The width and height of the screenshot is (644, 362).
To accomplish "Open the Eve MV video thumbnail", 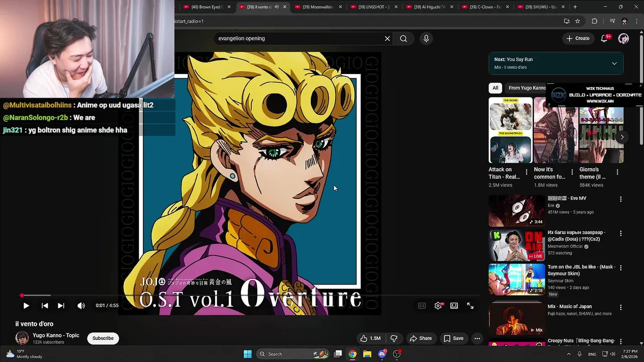I will 516,211.
